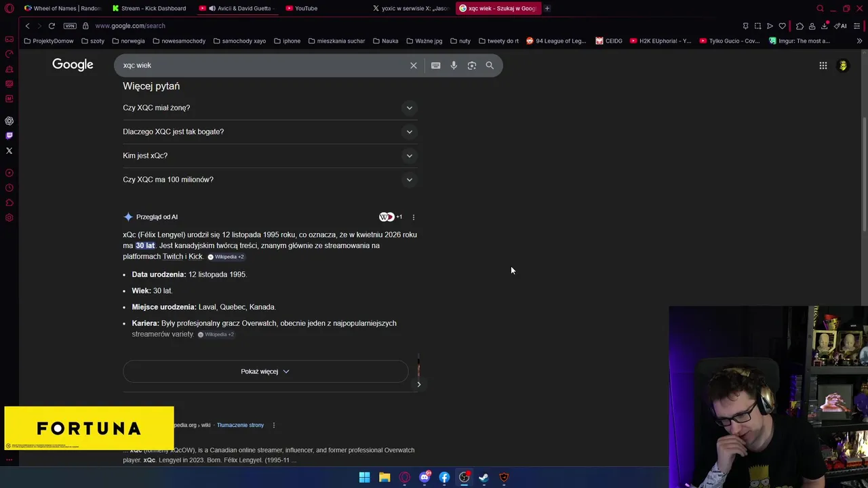Clear the Google search query

(x=414, y=66)
